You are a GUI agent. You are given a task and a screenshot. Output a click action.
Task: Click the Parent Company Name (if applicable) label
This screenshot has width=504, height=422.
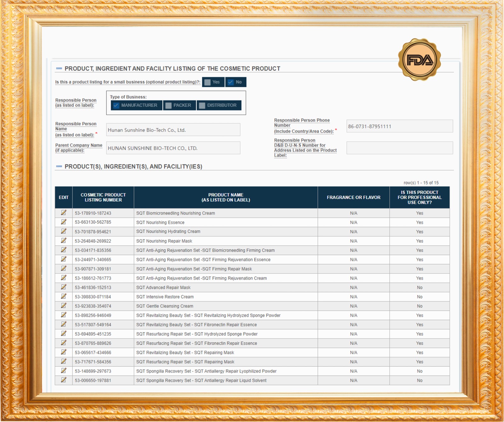[79, 148]
